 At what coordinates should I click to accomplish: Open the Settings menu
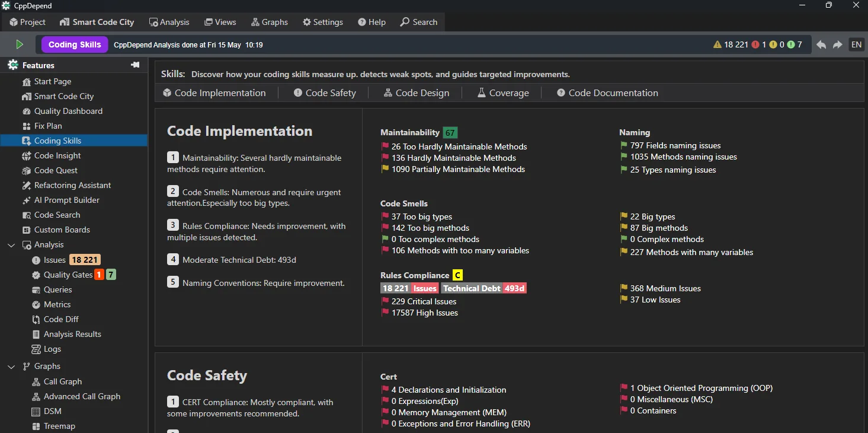pos(323,22)
